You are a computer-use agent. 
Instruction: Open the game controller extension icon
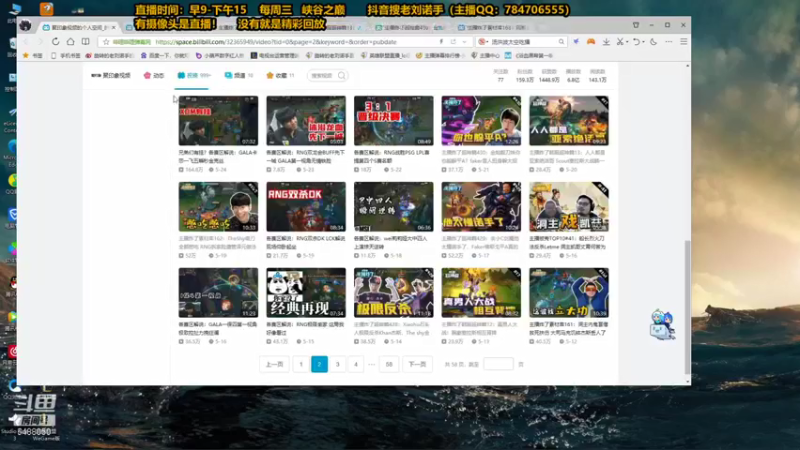click(590, 42)
